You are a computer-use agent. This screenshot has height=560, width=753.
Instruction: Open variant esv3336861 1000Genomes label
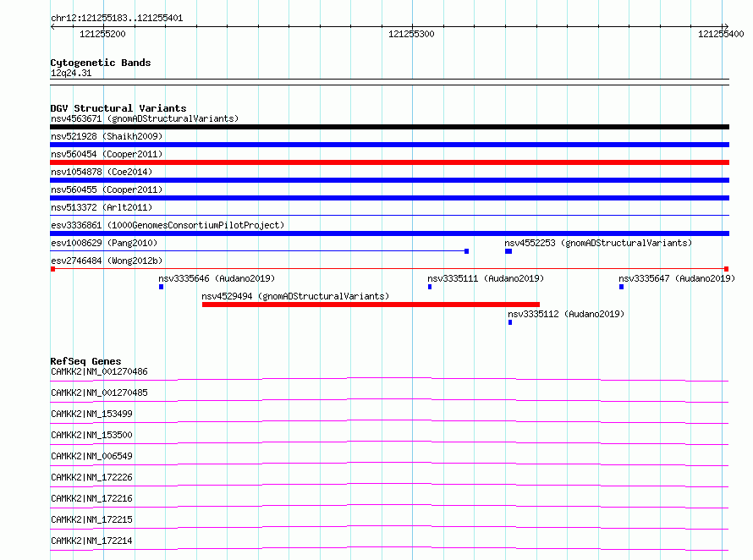point(168,225)
